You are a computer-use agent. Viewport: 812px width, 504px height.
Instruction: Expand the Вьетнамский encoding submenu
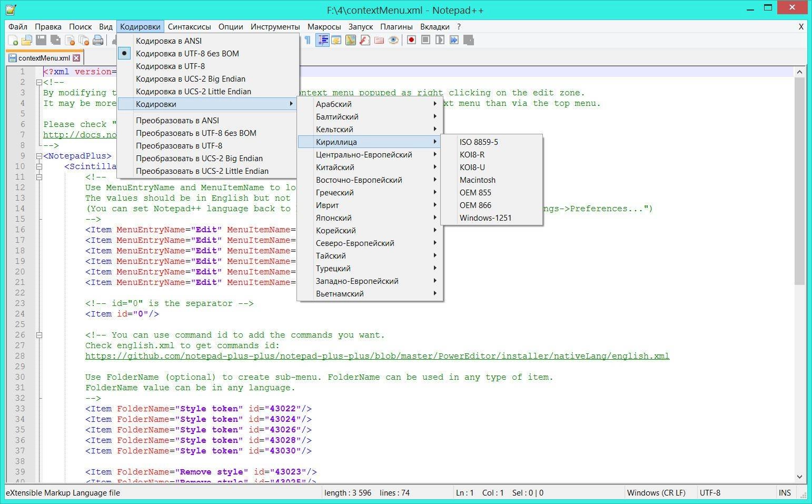(x=370, y=293)
